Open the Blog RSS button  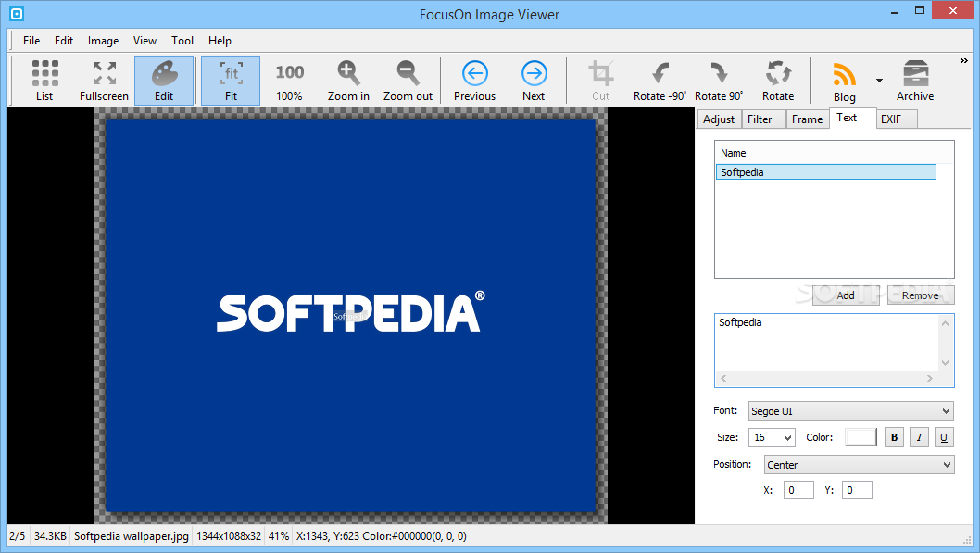point(845,81)
